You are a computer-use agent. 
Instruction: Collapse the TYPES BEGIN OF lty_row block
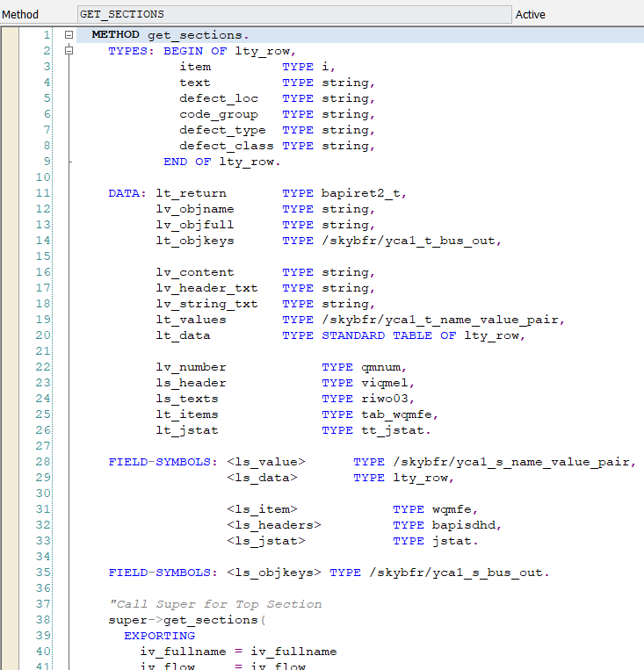tap(68, 51)
